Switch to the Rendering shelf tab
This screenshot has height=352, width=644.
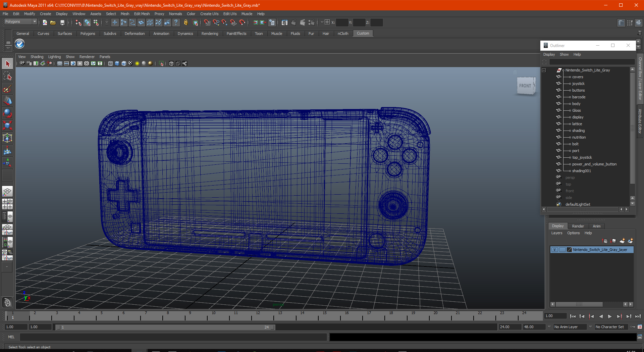pos(210,34)
